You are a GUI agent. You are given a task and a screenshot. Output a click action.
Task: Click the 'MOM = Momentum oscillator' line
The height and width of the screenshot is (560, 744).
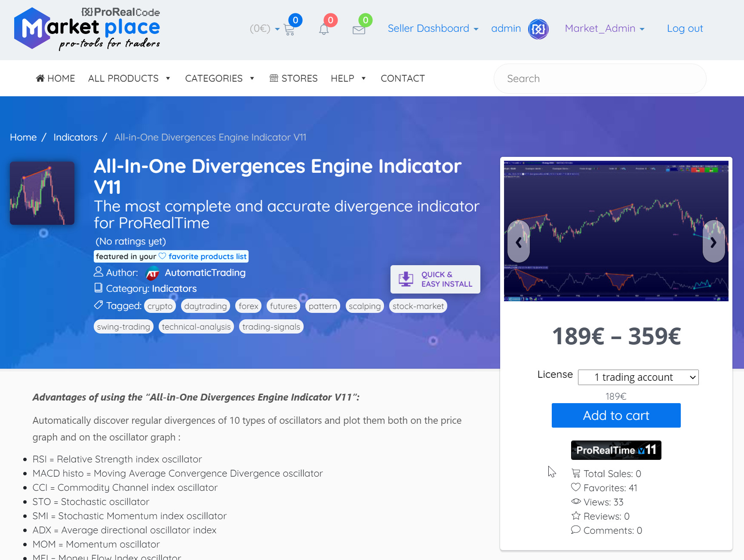point(96,544)
